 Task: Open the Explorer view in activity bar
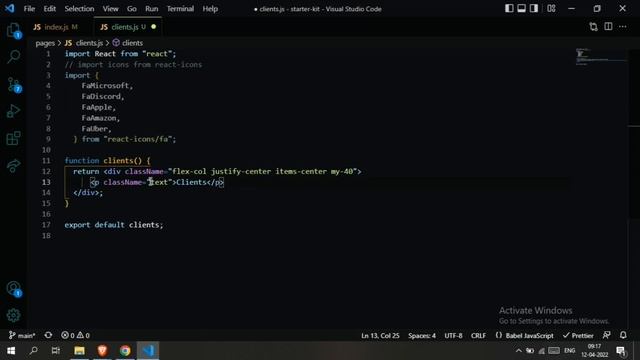pyautogui.click(x=13, y=30)
